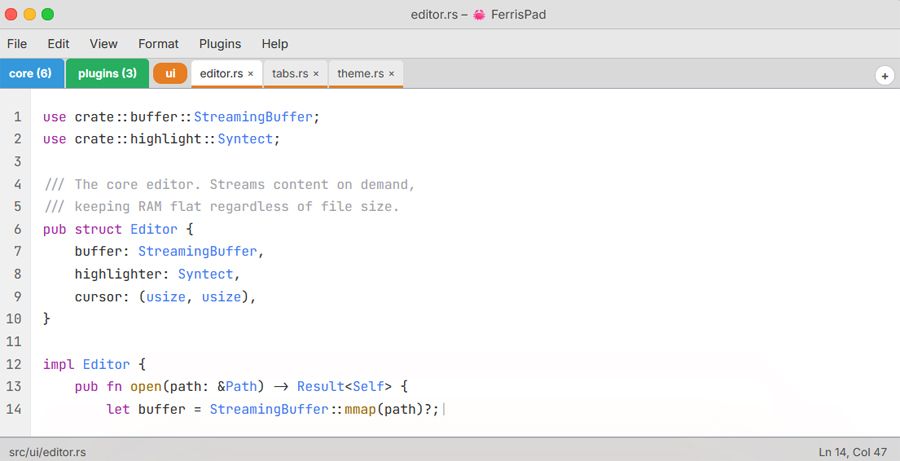Click 'Result<Self>' on line 13

point(344,386)
